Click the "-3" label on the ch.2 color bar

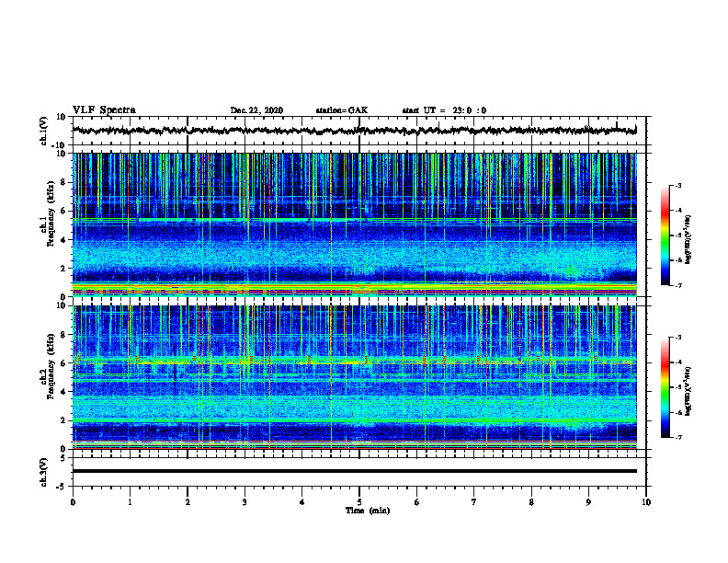point(677,338)
